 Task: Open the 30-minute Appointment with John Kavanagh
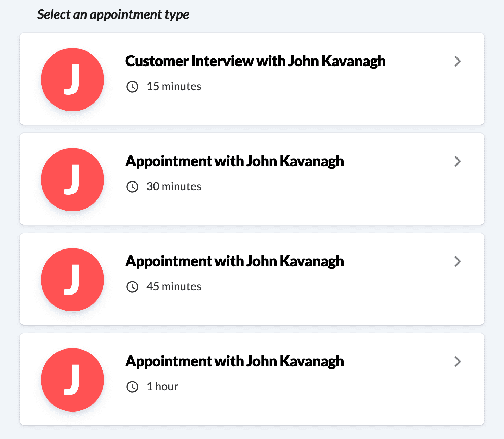235,161
